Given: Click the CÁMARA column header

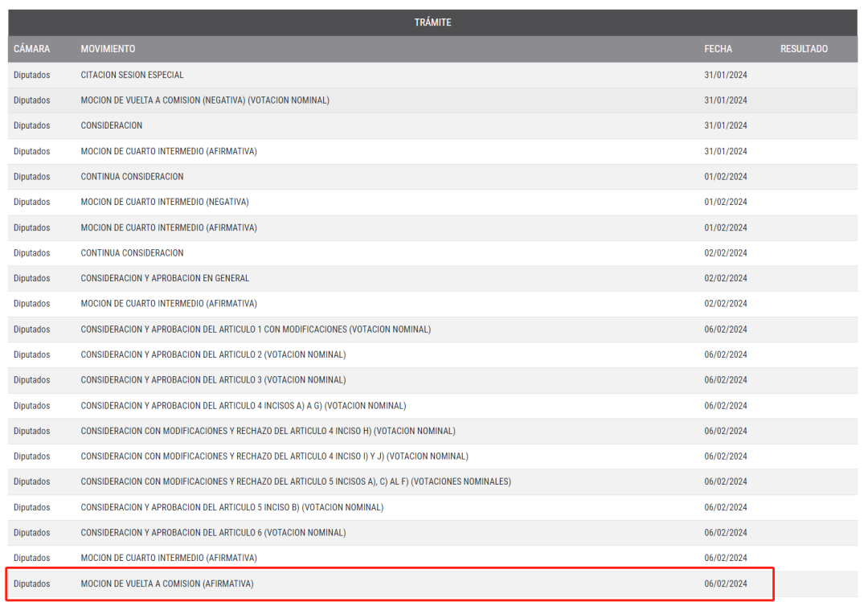Looking at the screenshot, I should (31, 49).
